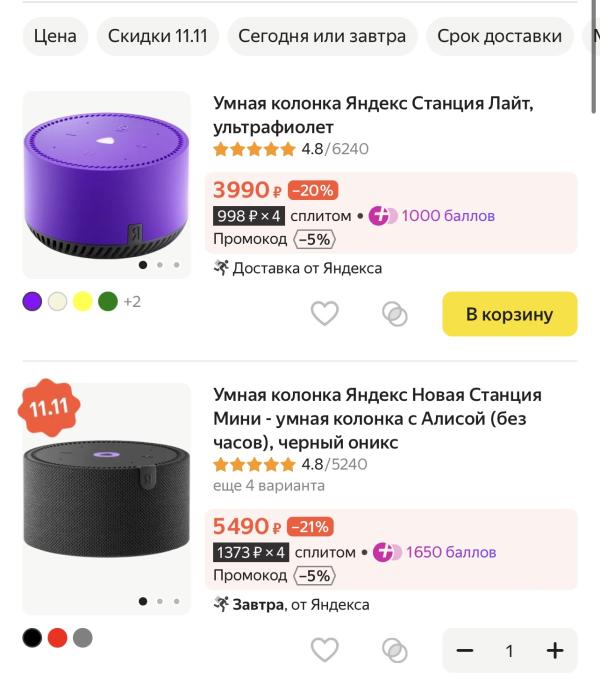The width and height of the screenshot is (600, 684).
Task: Toggle the Скидки 11.11 filter
Action: tap(158, 36)
